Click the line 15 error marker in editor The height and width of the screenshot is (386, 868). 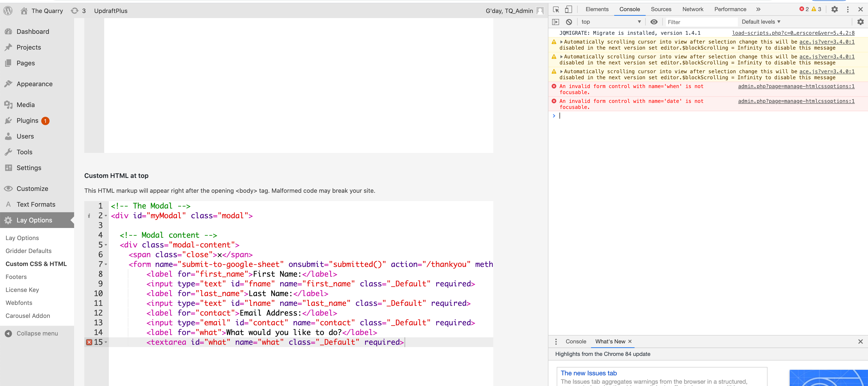tap(89, 342)
